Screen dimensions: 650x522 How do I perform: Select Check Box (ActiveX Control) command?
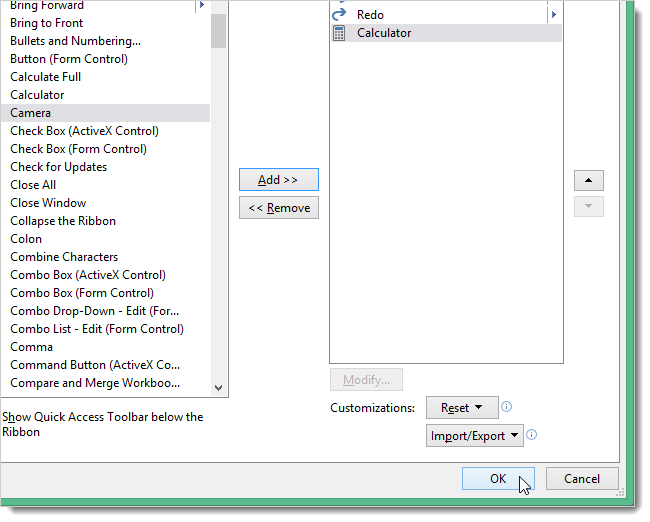(105, 131)
